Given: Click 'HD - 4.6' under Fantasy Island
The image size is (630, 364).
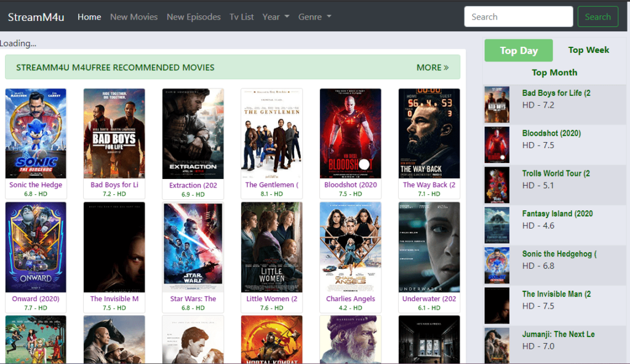Looking at the screenshot, I should pyautogui.click(x=538, y=226).
